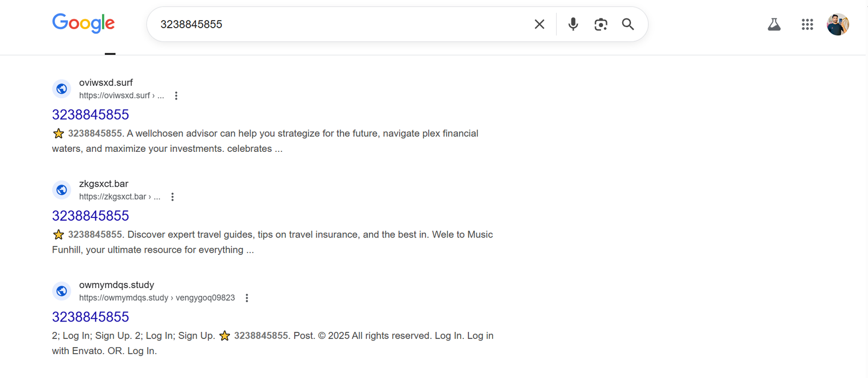Screen dimensions: 868x378
Task: Open more options for oviwsxd.surf result
Action: [x=176, y=95]
